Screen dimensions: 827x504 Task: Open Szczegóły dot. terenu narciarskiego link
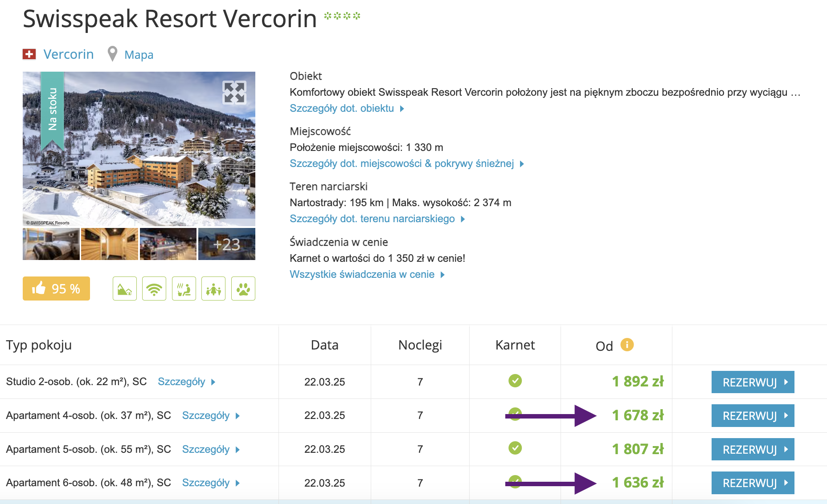(377, 219)
